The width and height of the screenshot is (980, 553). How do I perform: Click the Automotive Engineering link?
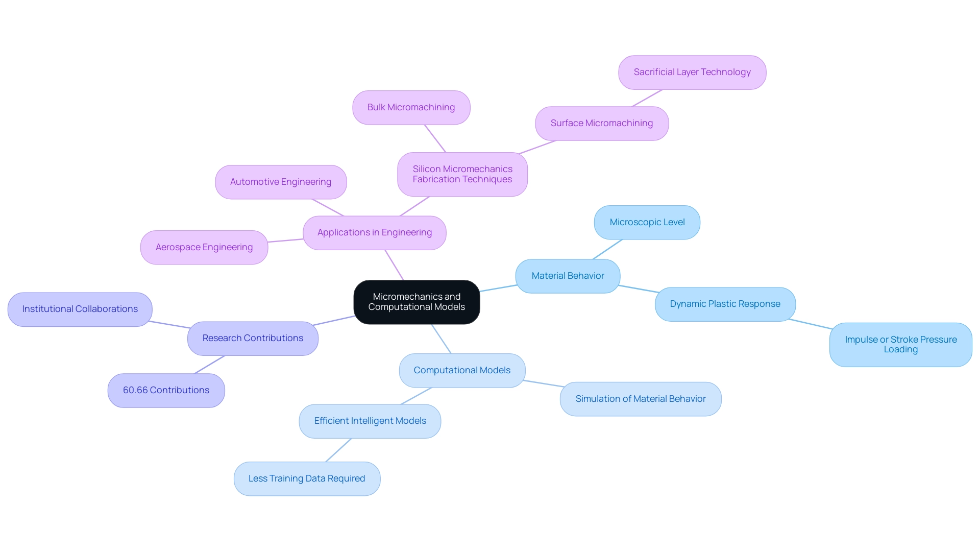pos(281,181)
